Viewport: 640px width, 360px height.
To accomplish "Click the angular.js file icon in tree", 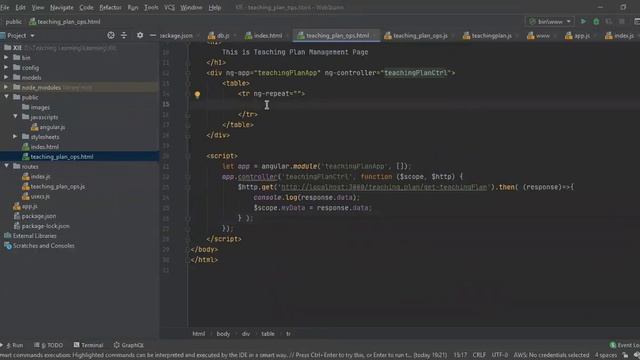I will pyautogui.click(x=35, y=127).
